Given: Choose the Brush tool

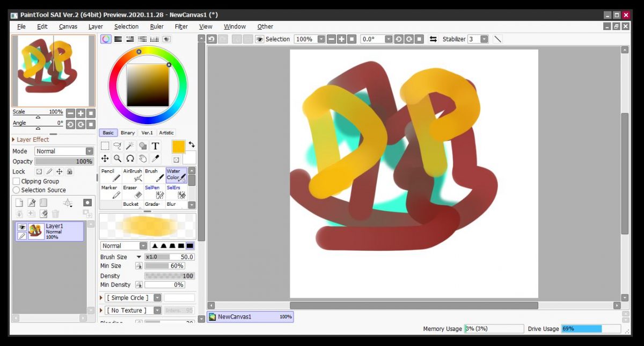Looking at the screenshot, I should 155,175.
